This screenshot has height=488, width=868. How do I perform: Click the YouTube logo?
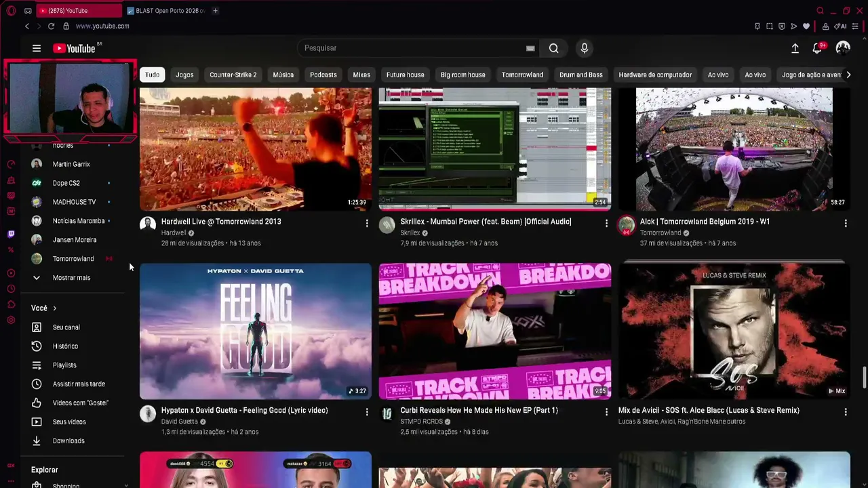point(75,48)
